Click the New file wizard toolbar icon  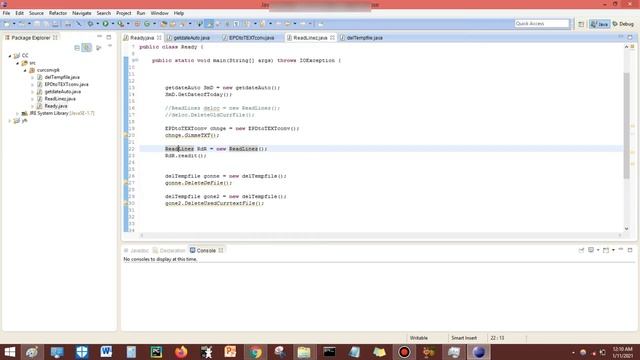point(7,24)
